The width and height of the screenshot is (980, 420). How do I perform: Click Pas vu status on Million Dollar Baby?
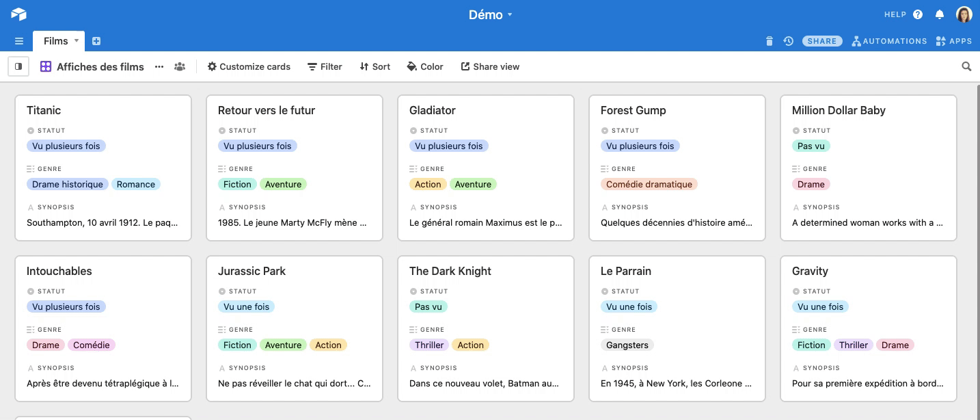tap(811, 146)
